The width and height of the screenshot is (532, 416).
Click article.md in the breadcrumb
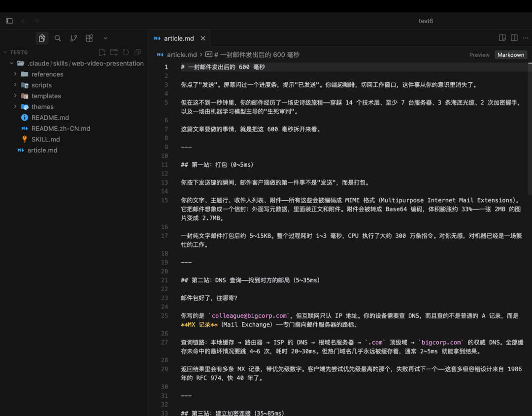[181, 55]
